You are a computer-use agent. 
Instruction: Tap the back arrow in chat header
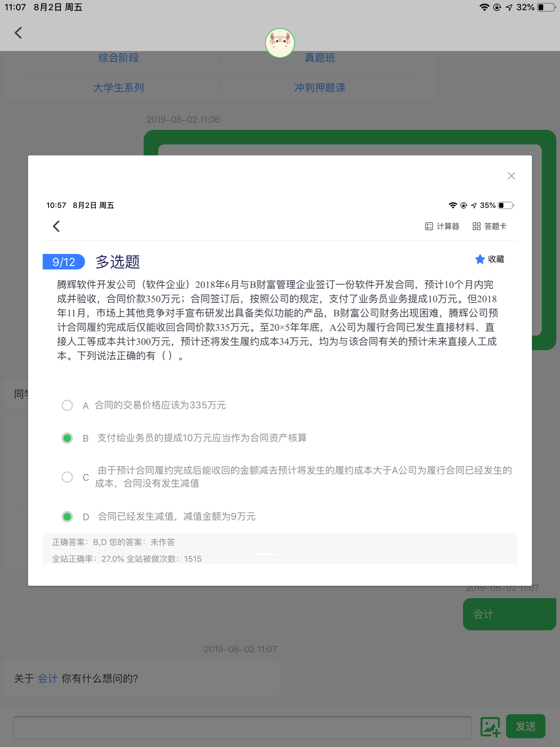click(18, 33)
